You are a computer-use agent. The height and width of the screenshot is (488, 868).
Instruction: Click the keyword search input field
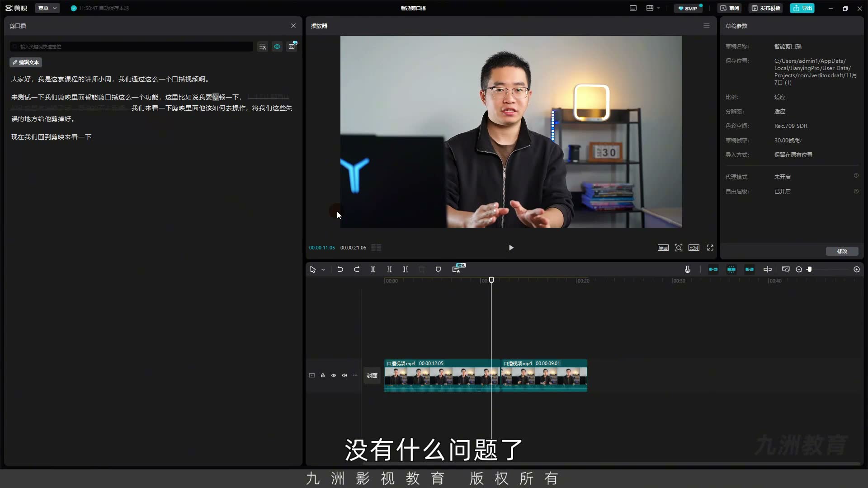(x=132, y=47)
